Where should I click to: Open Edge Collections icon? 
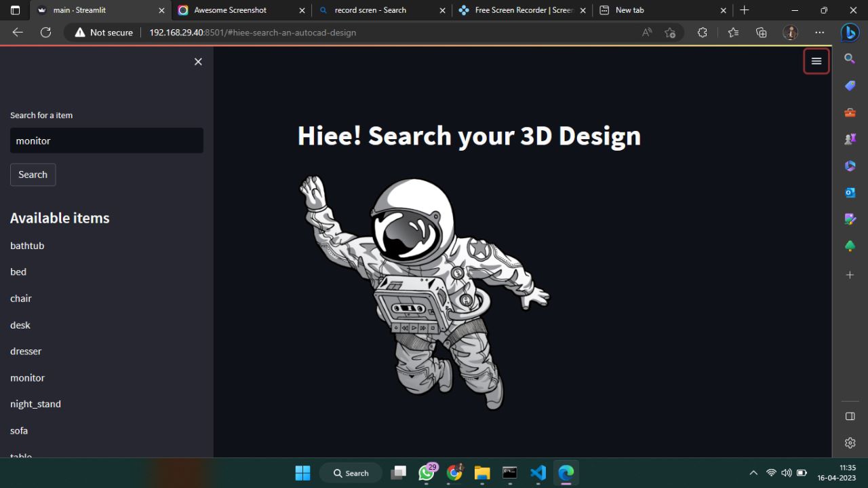[762, 33]
